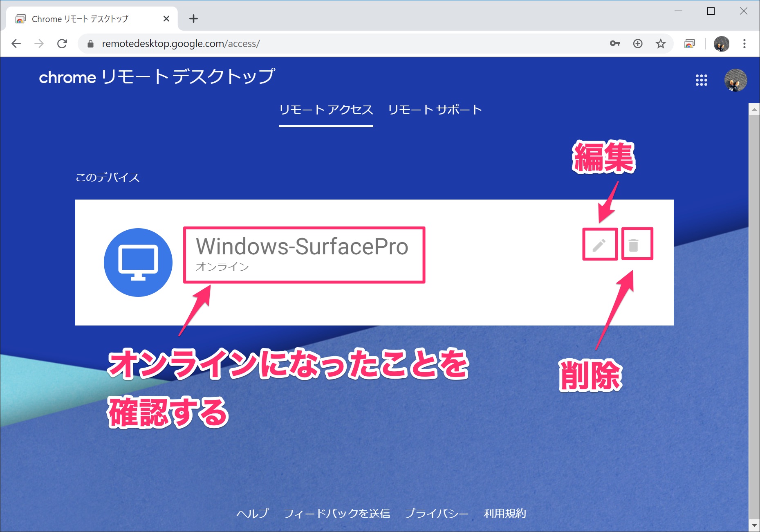
Task: Click the scrollbar up arrow
Action: (754, 109)
